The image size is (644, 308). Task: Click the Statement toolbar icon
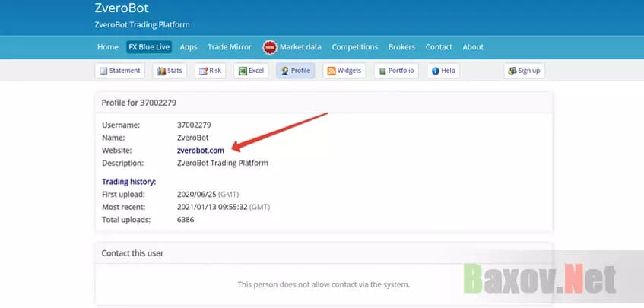pyautogui.click(x=104, y=71)
